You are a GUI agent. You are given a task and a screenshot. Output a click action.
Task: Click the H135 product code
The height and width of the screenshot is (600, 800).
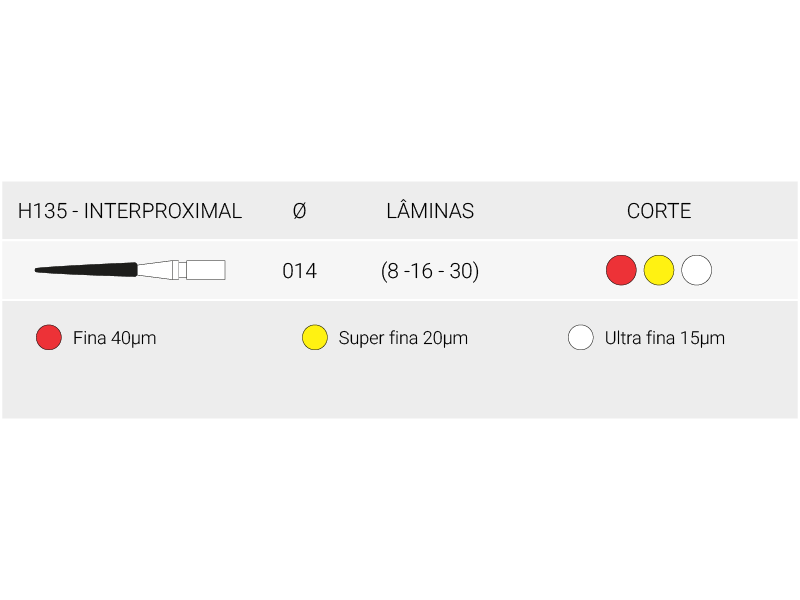(44, 211)
